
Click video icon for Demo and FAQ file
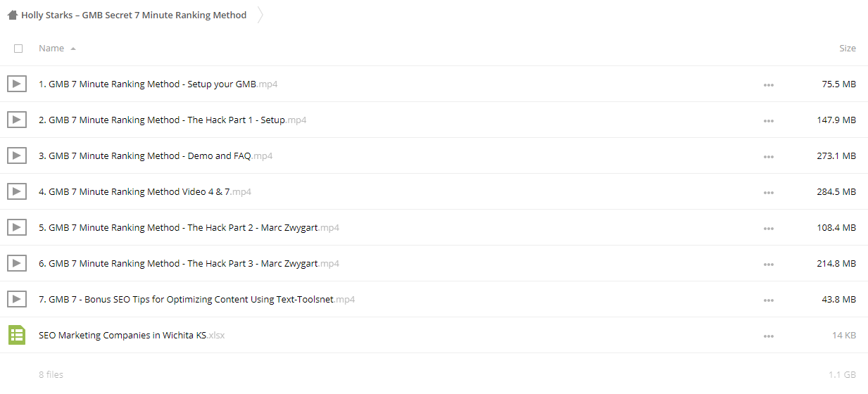(x=17, y=155)
